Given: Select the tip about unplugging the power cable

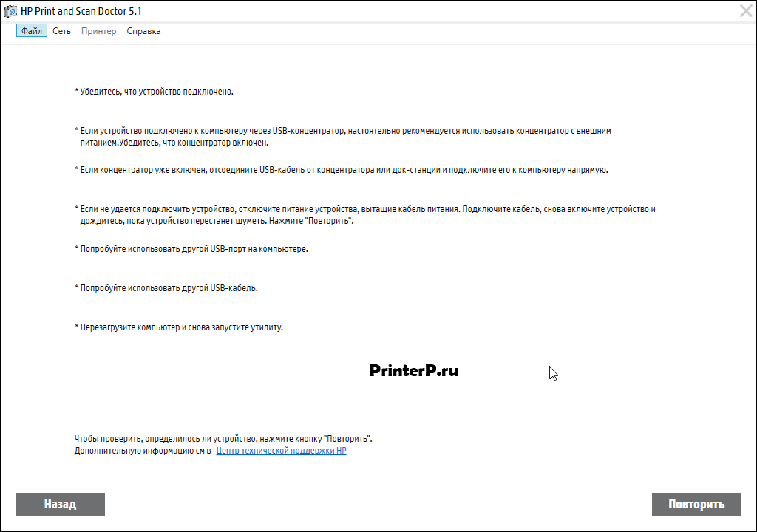Looking at the screenshot, I should (365, 215).
